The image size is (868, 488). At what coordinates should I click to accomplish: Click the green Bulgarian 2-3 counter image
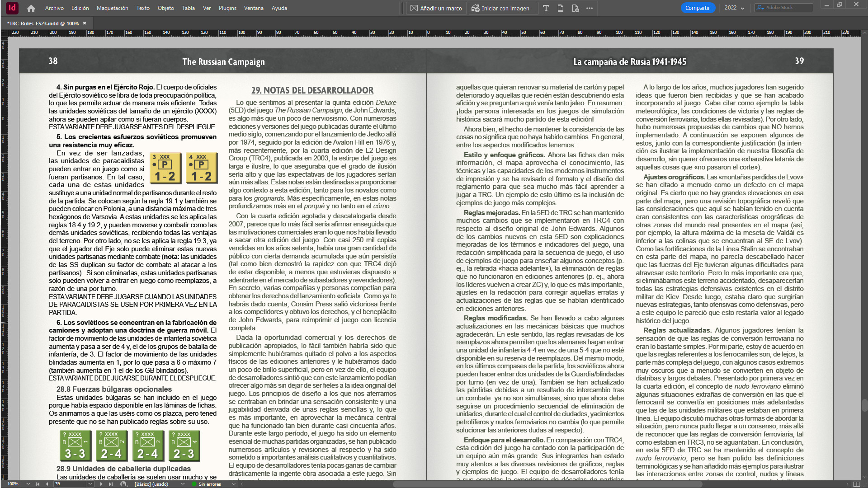point(184,446)
